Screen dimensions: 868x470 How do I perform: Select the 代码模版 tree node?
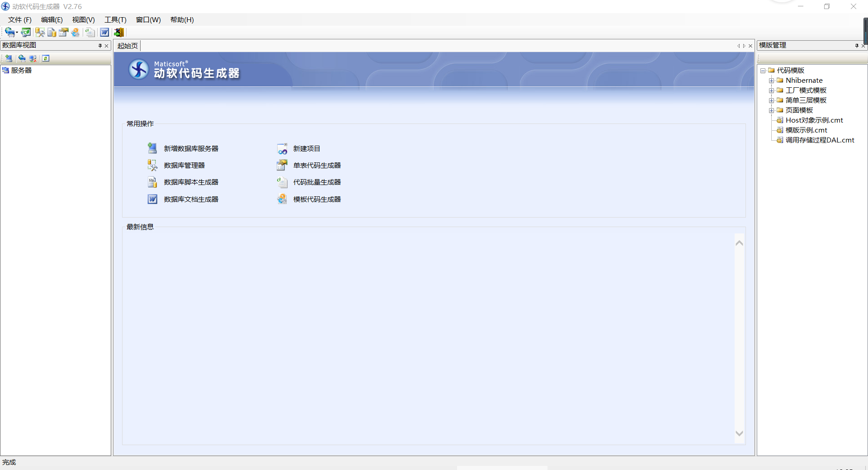[x=790, y=70]
